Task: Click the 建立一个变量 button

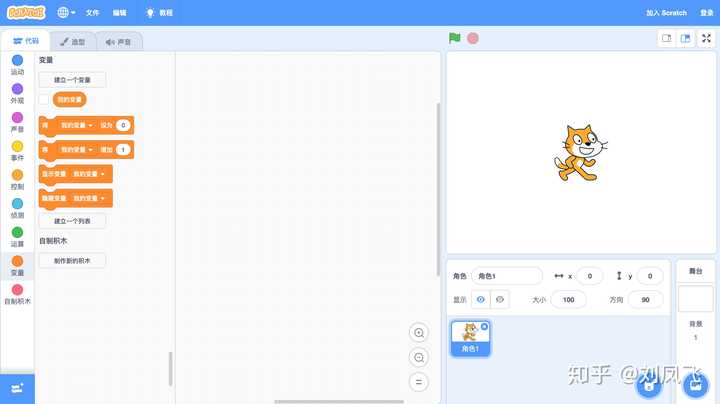Action: click(x=72, y=79)
